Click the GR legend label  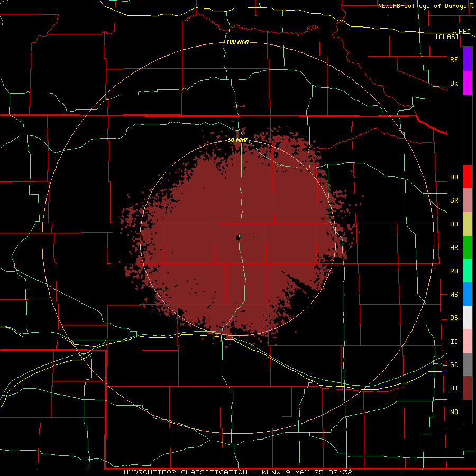coord(454,200)
